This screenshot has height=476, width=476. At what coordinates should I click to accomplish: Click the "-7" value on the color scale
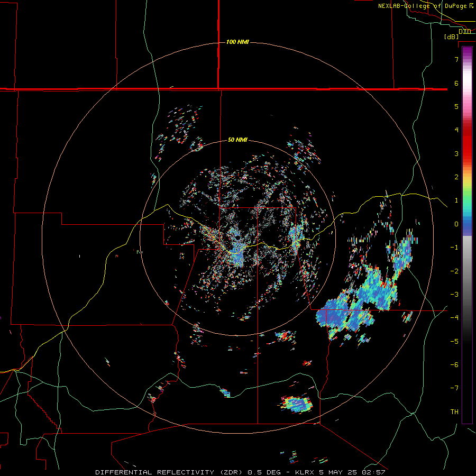(454, 388)
